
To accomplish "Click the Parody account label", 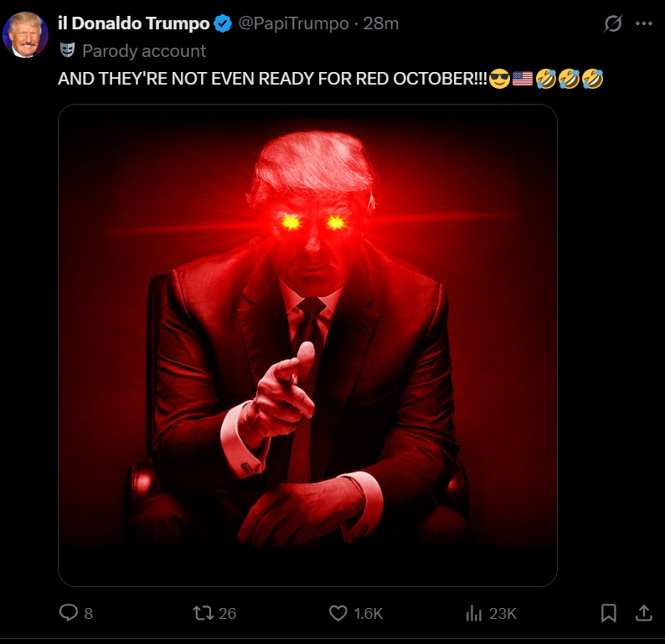I will [144, 51].
